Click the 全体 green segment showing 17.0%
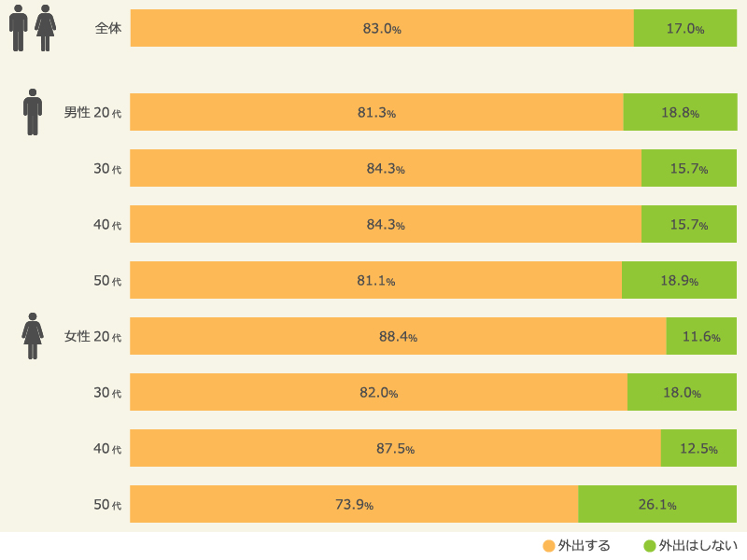The width and height of the screenshot is (747, 560). (685, 28)
